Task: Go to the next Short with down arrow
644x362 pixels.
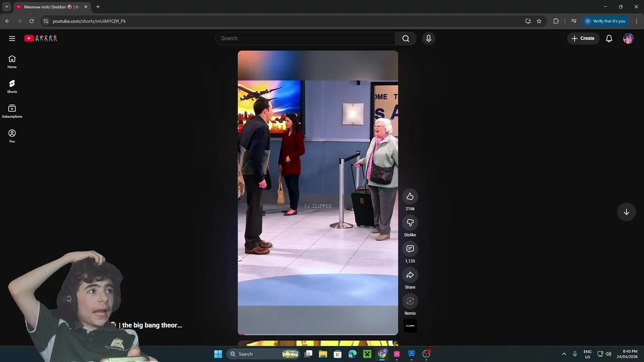Action: point(626,212)
